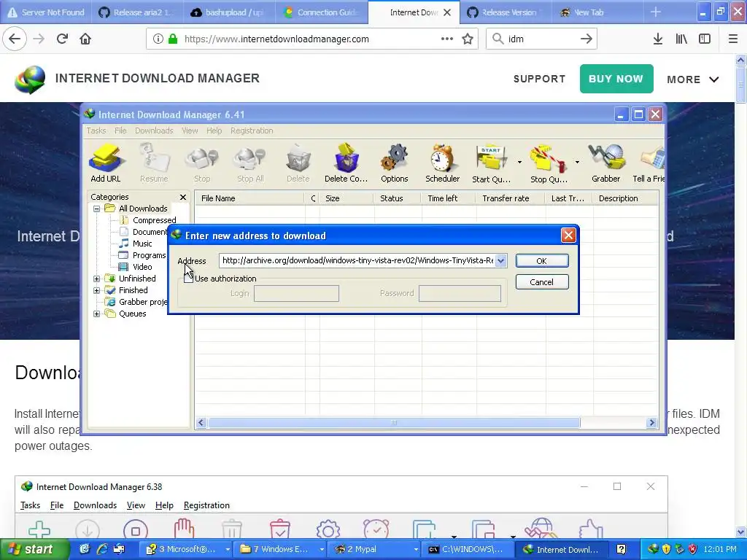Click the Delete Completed toolbar icon

[347, 163]
